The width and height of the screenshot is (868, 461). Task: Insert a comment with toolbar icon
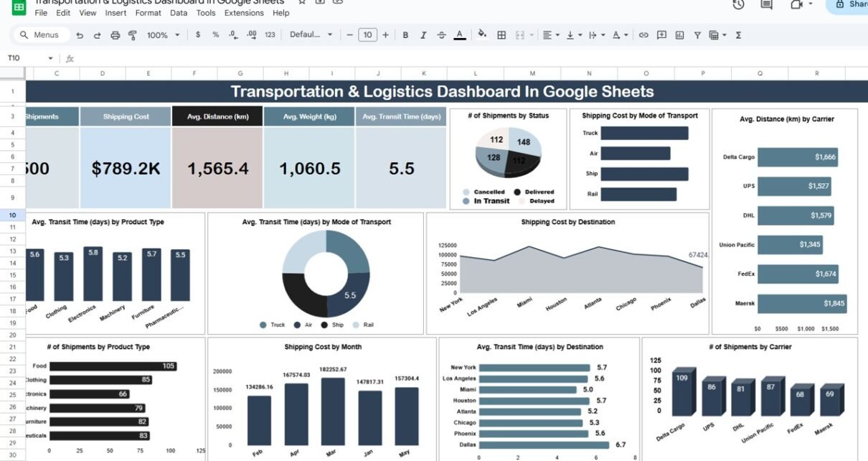pyautogui.click(x=661, y=34)
